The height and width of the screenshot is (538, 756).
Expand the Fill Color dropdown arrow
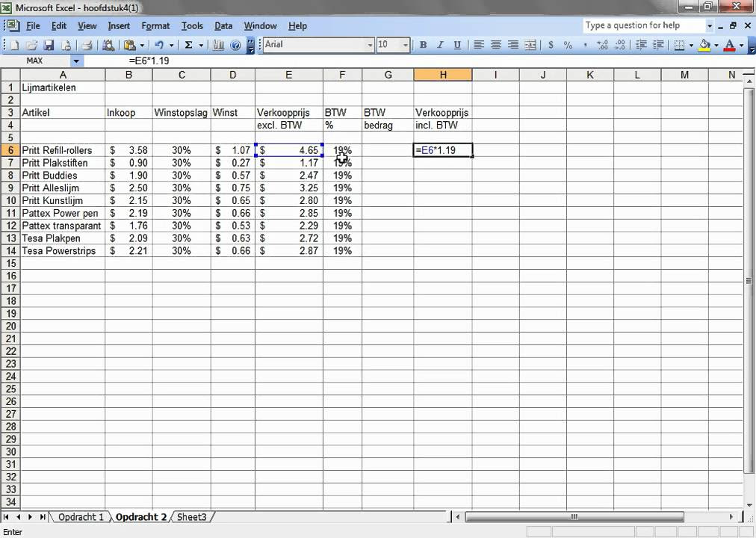(x=716, y=45)
